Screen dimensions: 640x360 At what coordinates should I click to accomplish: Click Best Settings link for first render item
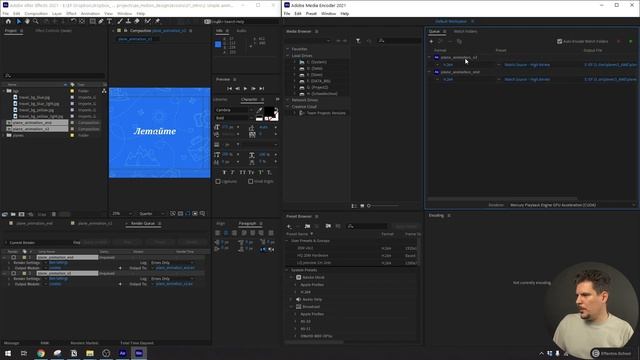point(58,263)
